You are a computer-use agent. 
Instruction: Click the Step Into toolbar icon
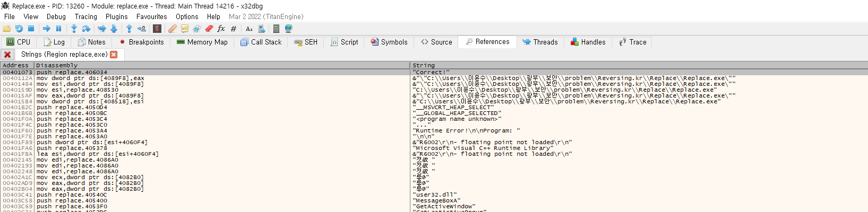click(74, 29)
